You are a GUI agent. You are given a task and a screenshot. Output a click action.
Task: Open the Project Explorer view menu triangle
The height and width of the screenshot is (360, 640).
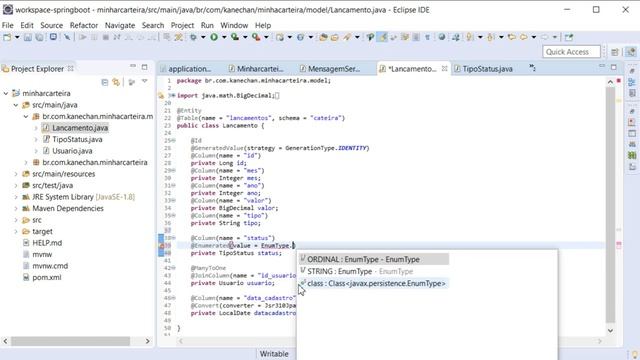[x=144, y=82]
